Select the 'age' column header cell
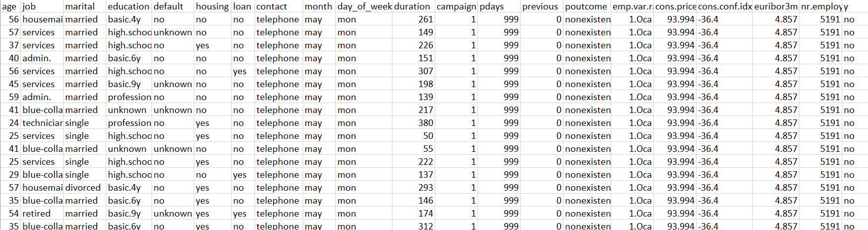The height and width of the screenshot is (230, 868). click(x=10, y=6)
